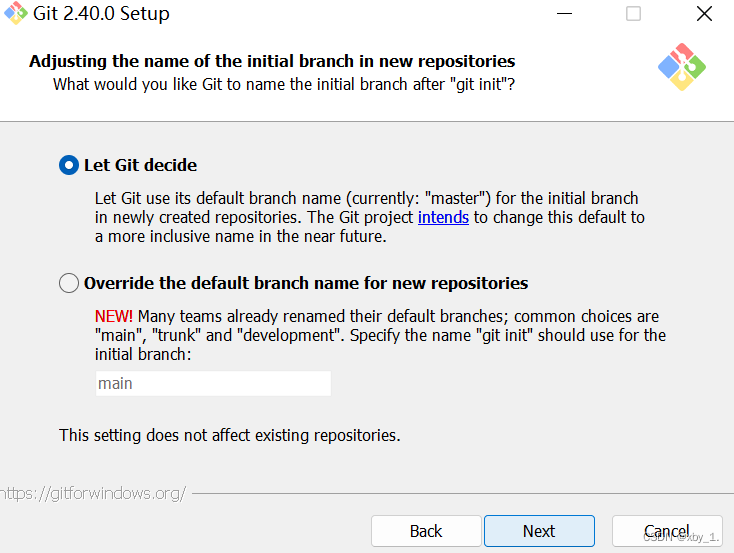
Task: Minimize the Git Setup window
Action: point(564,14)
